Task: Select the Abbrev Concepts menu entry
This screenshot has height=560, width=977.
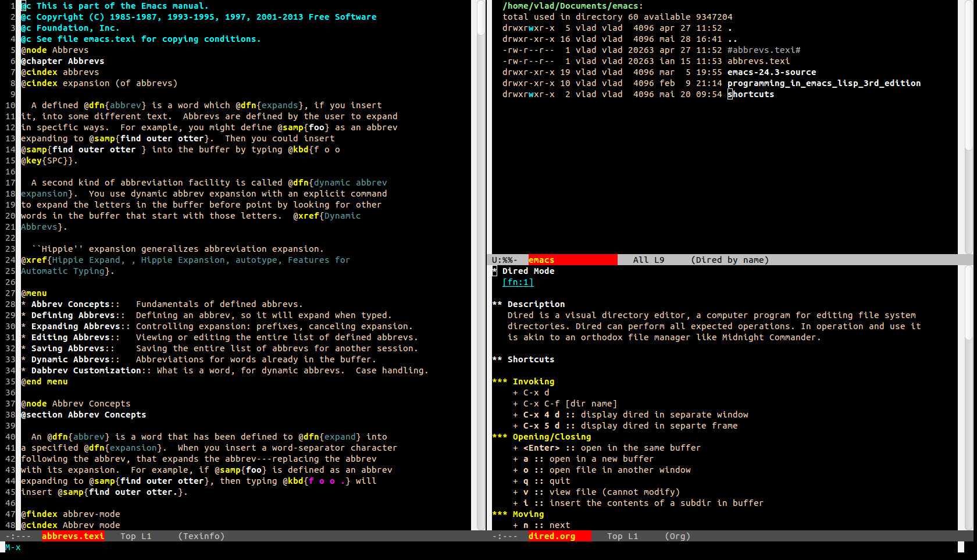Action: [x=70, y=304]
